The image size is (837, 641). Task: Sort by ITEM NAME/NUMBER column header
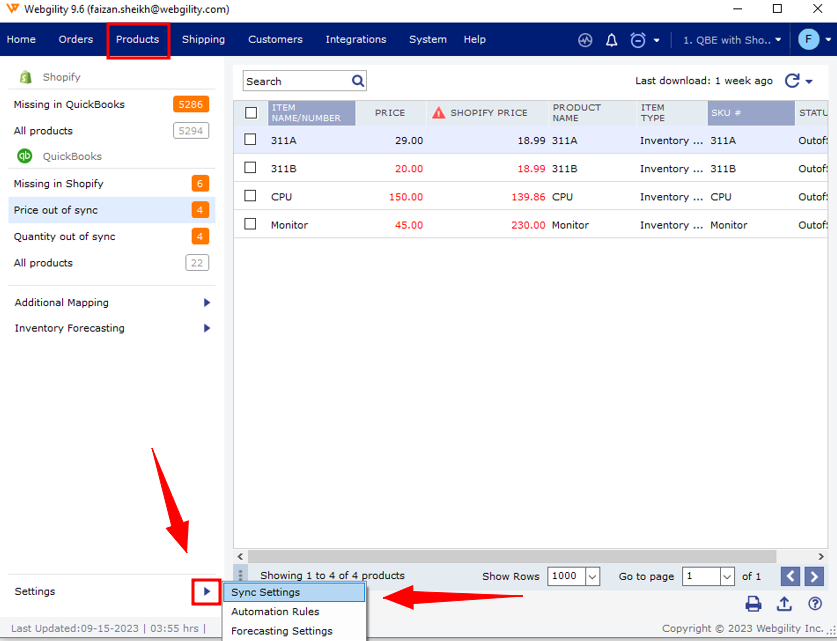pos(312,113)
